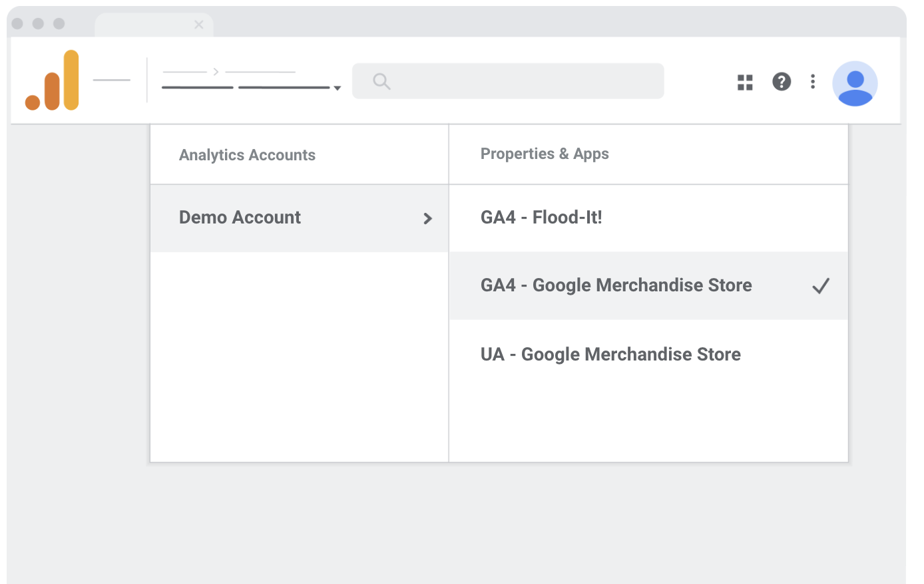
Task: Click inside the search input field
Action: 519,81
